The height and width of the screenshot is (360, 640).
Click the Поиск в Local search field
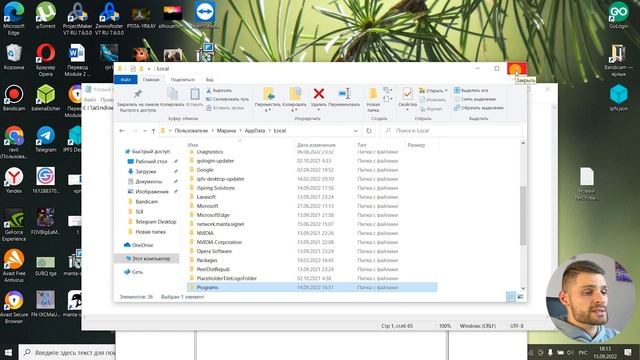[451, 131]
